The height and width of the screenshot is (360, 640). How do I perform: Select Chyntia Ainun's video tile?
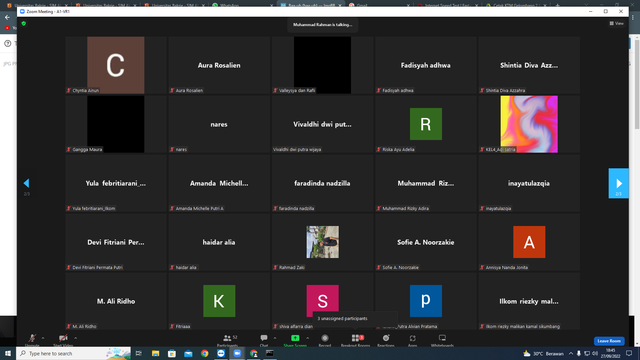click(116, 65)
